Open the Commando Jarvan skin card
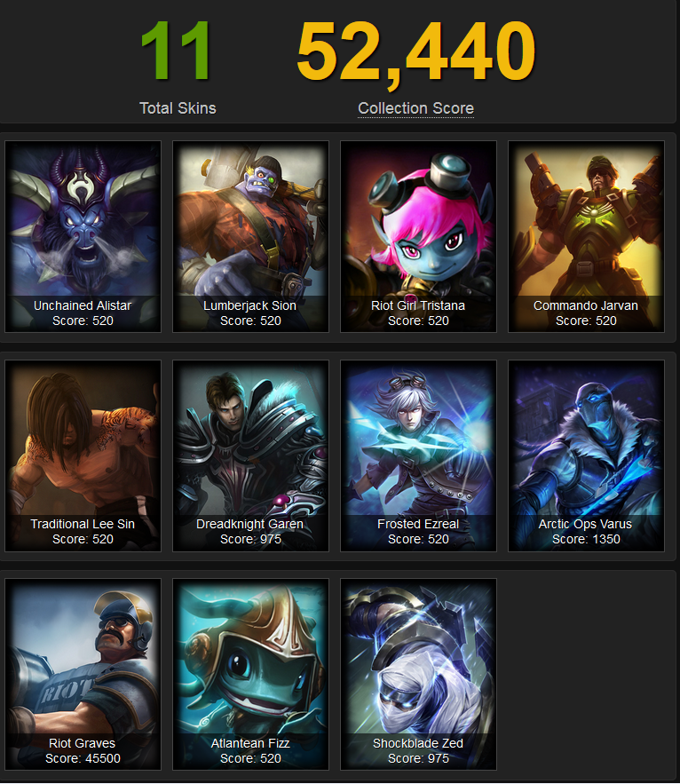The image size is (680, 784). (586, 236)
